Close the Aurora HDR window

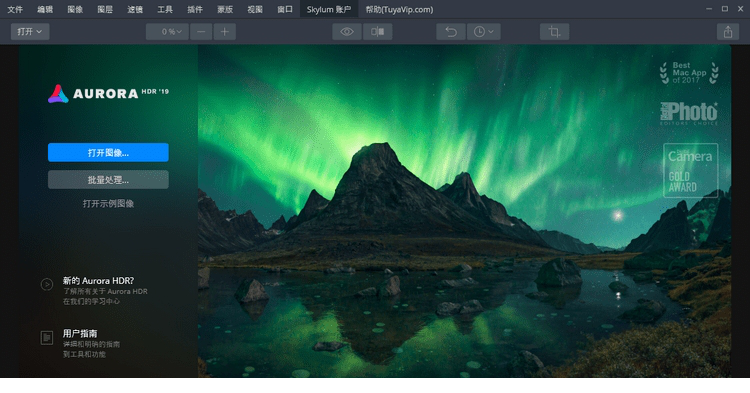[740, 9]
